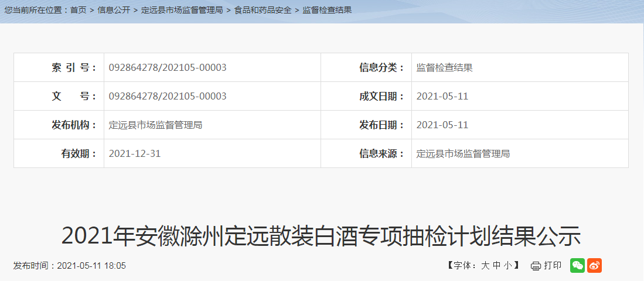
Task: Open 监督检查结果 breadcrumb link
Action: [x=328, y=11]
